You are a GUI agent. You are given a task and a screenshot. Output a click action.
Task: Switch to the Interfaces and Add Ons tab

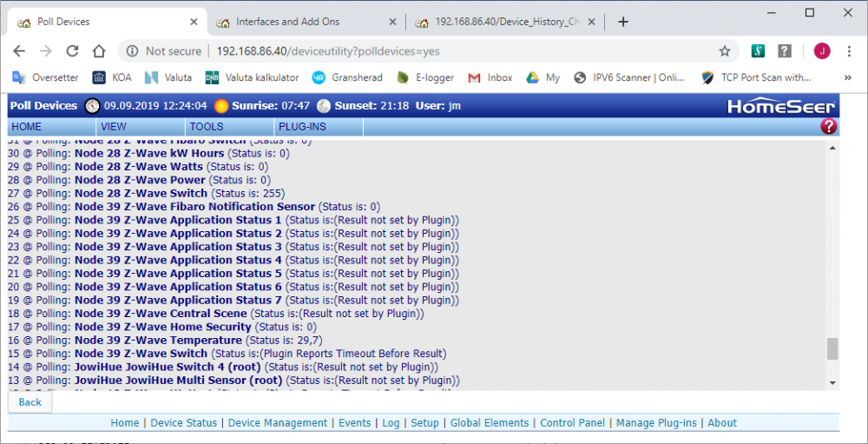pos(299,23)
